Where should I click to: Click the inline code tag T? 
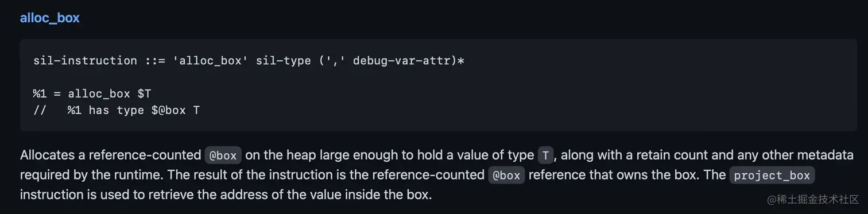pos(545,155)
